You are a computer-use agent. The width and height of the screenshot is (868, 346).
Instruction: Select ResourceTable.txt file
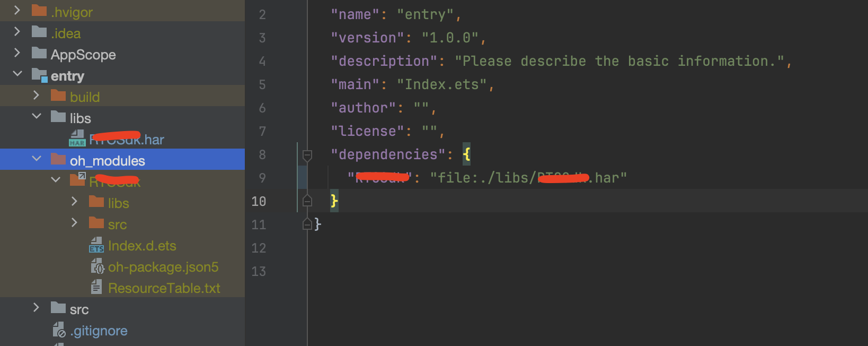(x=164, y=288)
